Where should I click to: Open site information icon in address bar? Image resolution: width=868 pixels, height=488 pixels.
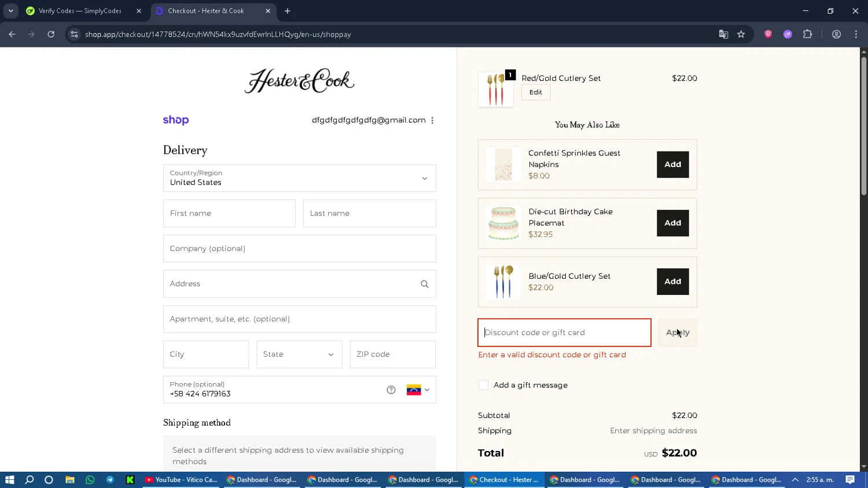pos(74,34)
